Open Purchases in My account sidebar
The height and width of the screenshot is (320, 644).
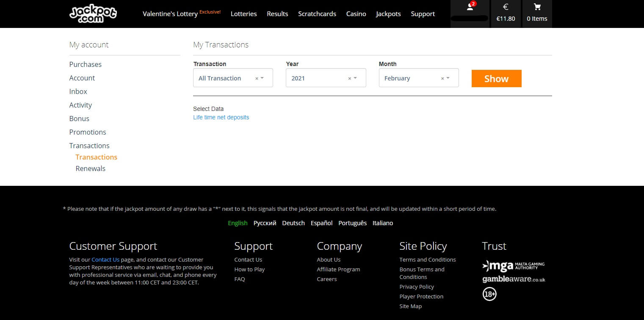coord(86,64)
